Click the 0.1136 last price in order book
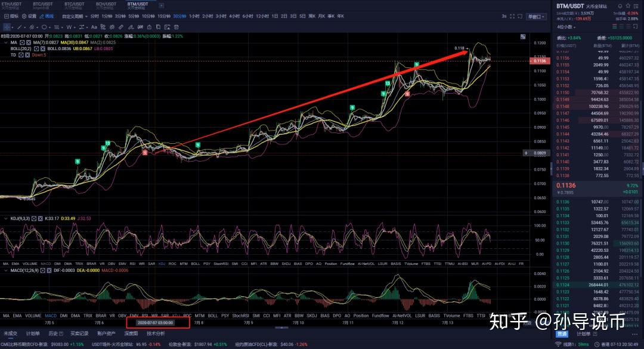 pos(566,186)
